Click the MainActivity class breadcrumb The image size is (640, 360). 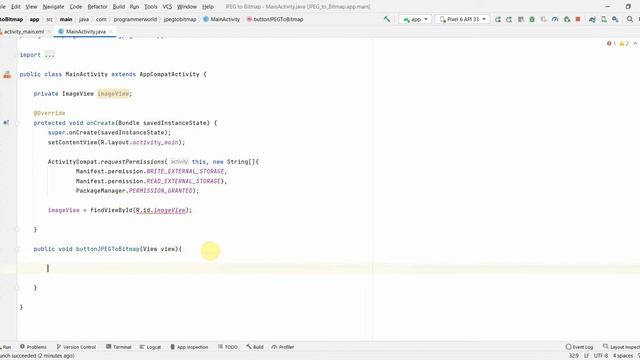(x=222, y=19)
